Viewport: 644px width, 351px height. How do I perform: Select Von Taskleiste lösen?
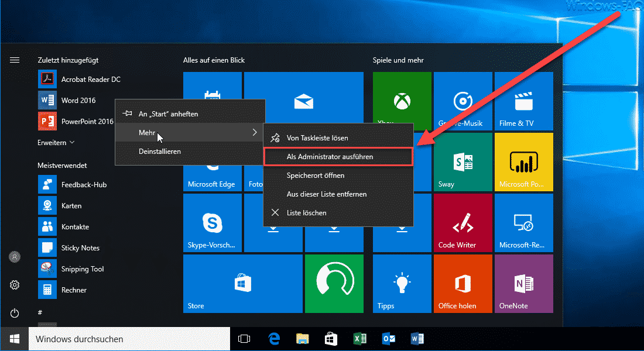338,138
